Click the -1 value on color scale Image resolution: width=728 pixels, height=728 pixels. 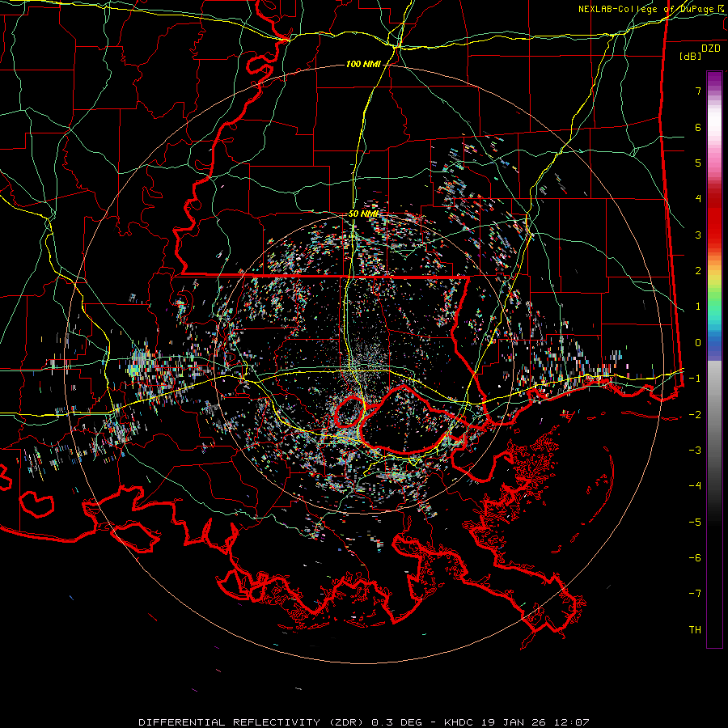click(x=695, y=379)
